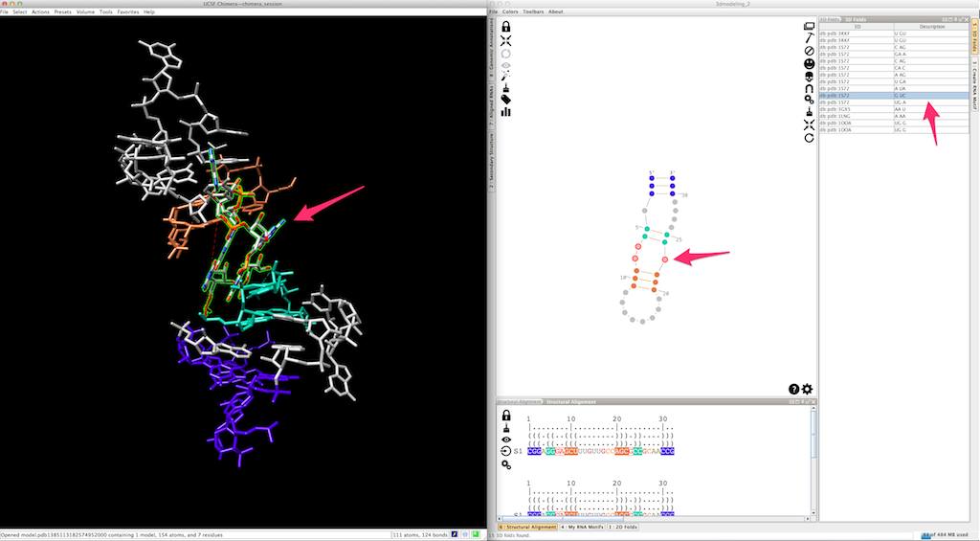Image resolution: width=980 pixels, height=541 pixels.
Task: Open the 3 : Create RNA Motif side tab
Action: click(x=974, y=84)
